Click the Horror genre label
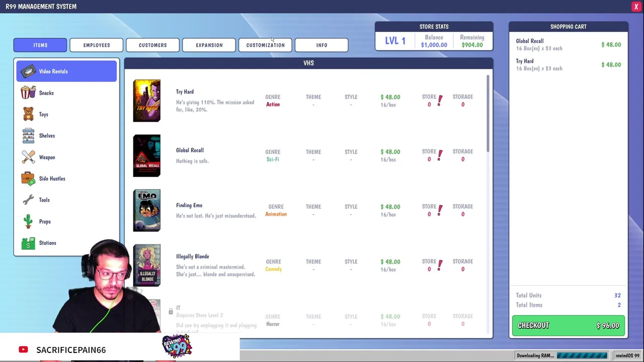Image resolution: width=644 pixels, height=362 pixels. tap(273, 324)
